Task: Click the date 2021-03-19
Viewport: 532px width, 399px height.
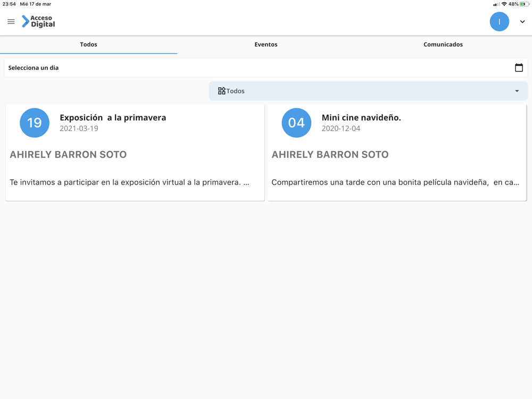Action: coord(79,129)
